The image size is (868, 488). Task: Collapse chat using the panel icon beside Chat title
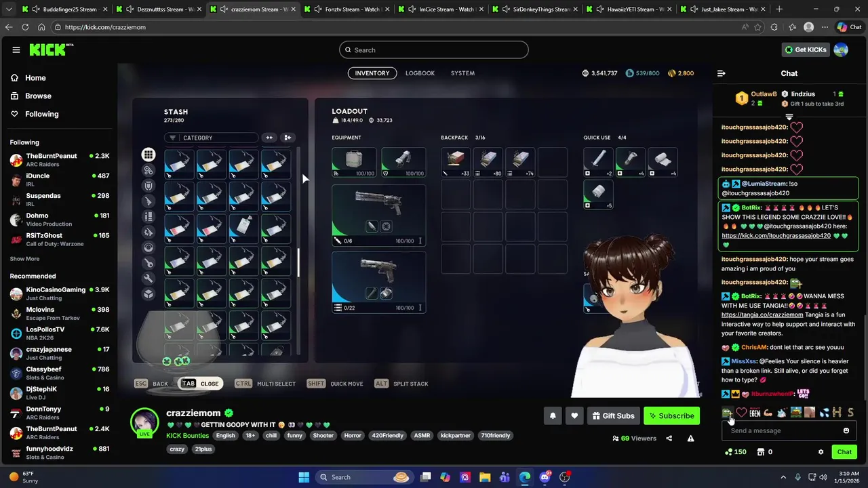tap(722, 73)
